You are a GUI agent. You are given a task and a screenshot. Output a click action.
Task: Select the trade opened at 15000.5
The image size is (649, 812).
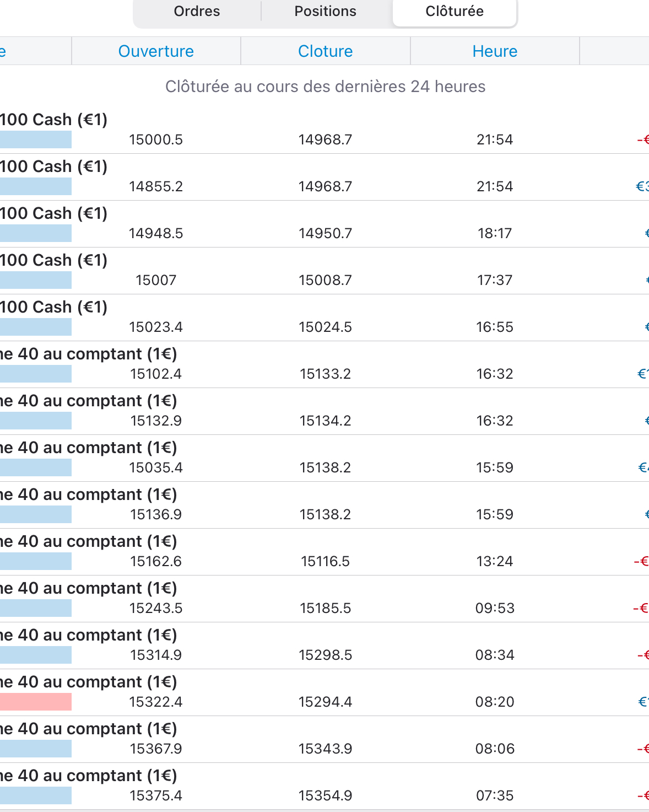pyautogui.click(x=156, y=139)
